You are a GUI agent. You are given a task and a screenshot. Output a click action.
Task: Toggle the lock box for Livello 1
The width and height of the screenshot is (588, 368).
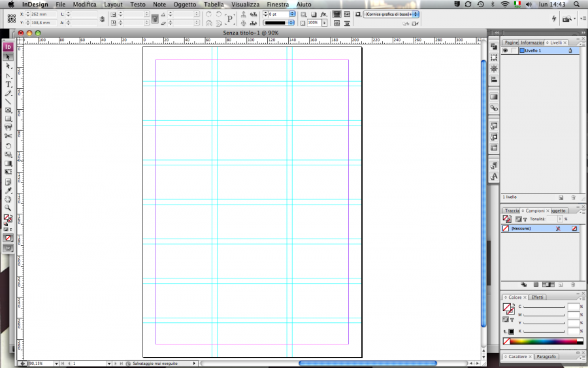pyautogui.click(x=514, y=50)
